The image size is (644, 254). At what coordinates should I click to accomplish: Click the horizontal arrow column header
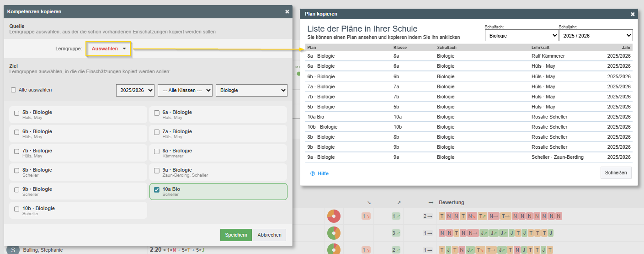pos(431,202)
